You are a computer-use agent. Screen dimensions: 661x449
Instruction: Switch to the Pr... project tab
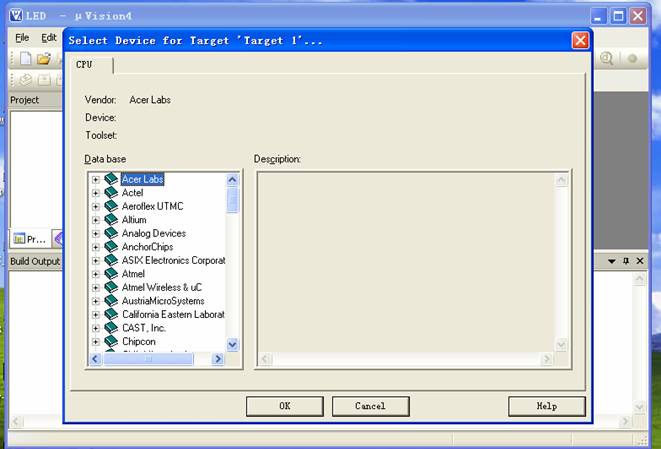(x=30, y=239)
